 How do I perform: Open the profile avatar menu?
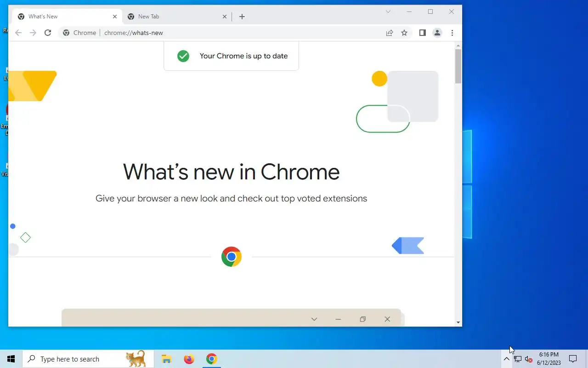(437, 33)
